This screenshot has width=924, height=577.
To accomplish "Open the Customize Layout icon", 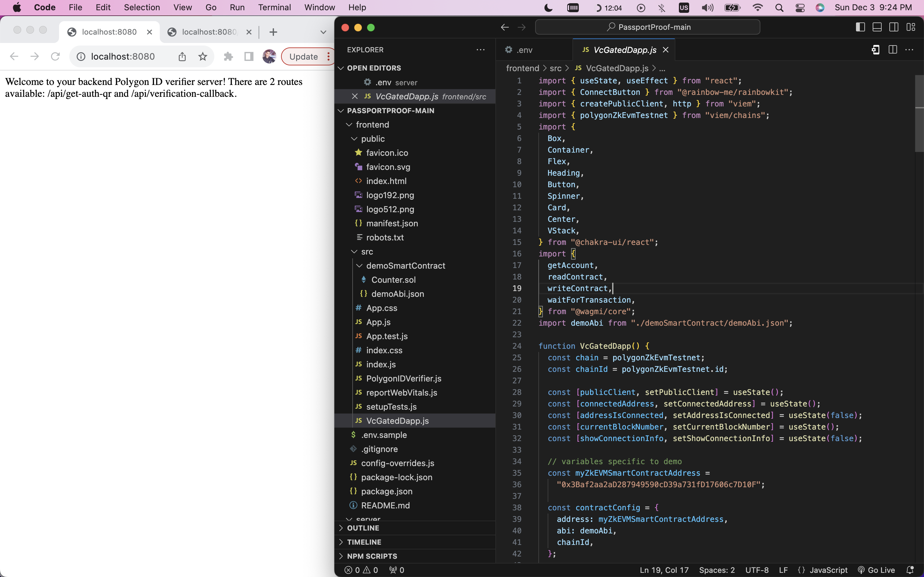I will click(911, 27).
